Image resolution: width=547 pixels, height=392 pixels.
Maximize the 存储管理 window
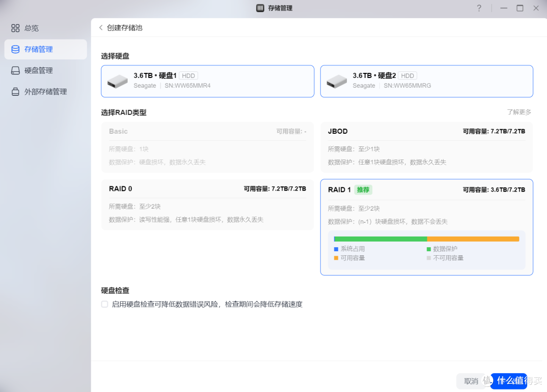point(520,8)
